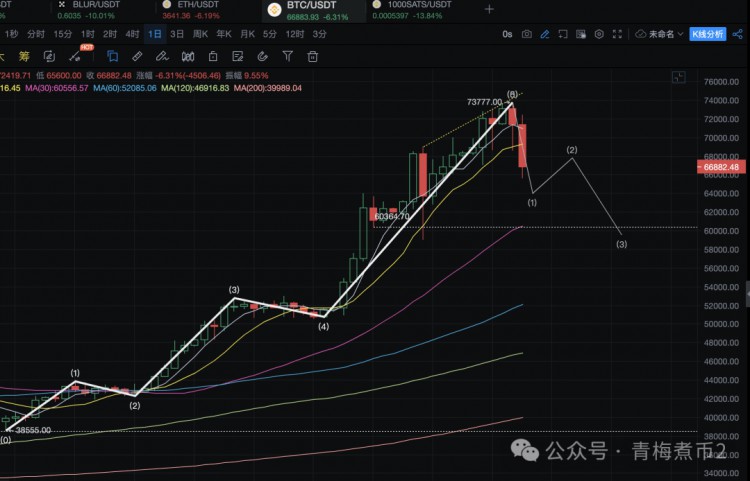Expand the right side panel handle
750x481 pixels.
(x=748, y=294)
